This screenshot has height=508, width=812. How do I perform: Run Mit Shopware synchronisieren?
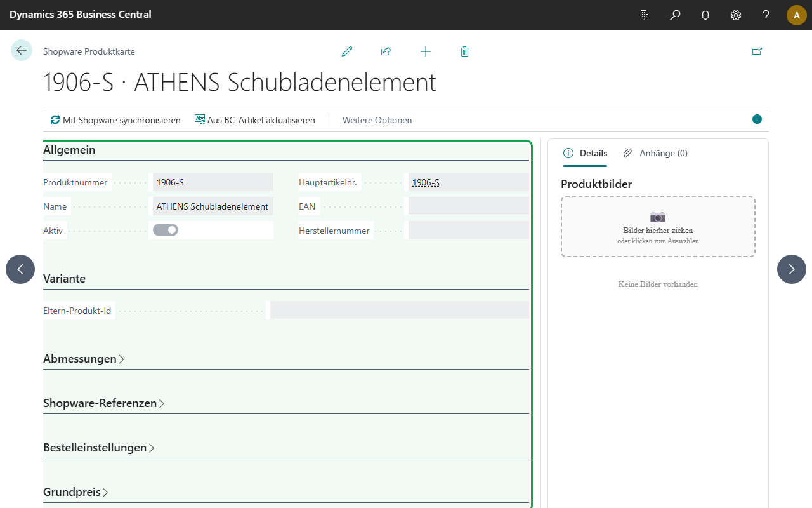(x=115, y=119)
